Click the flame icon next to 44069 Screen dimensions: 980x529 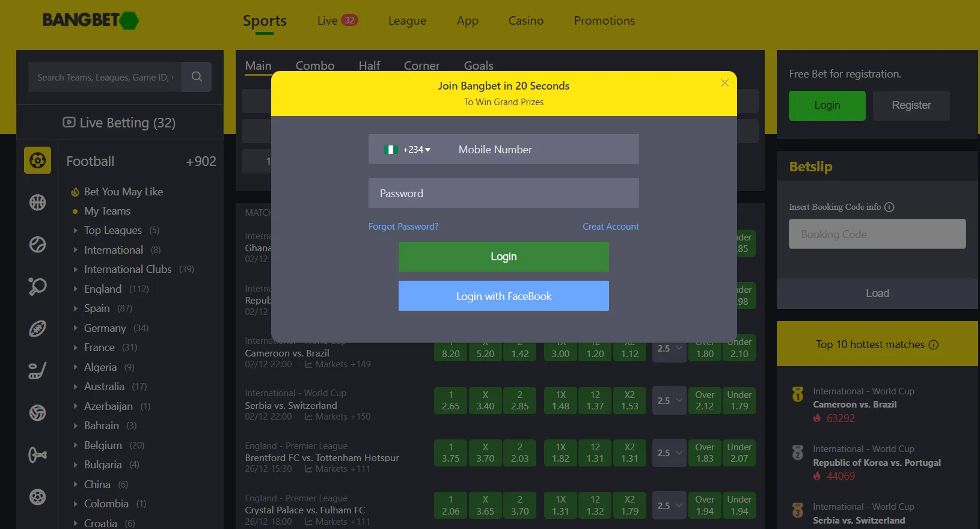click(x=817, y=476)
